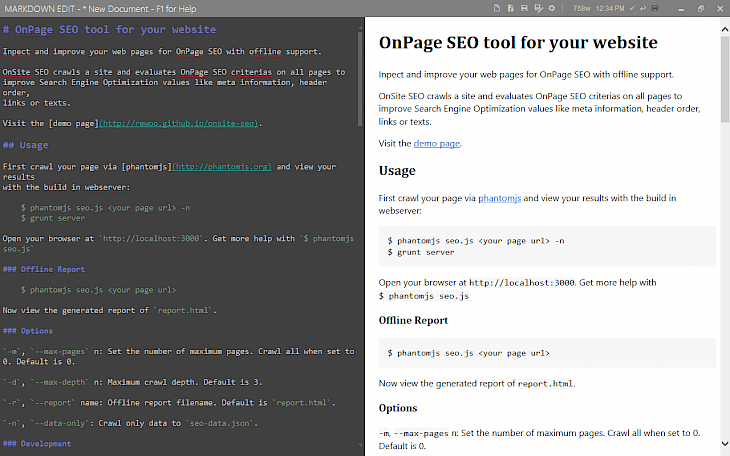Save the document with the floppy icon
Screen dimensions: 730x456
pyautogui.click(x=524, y=8)
